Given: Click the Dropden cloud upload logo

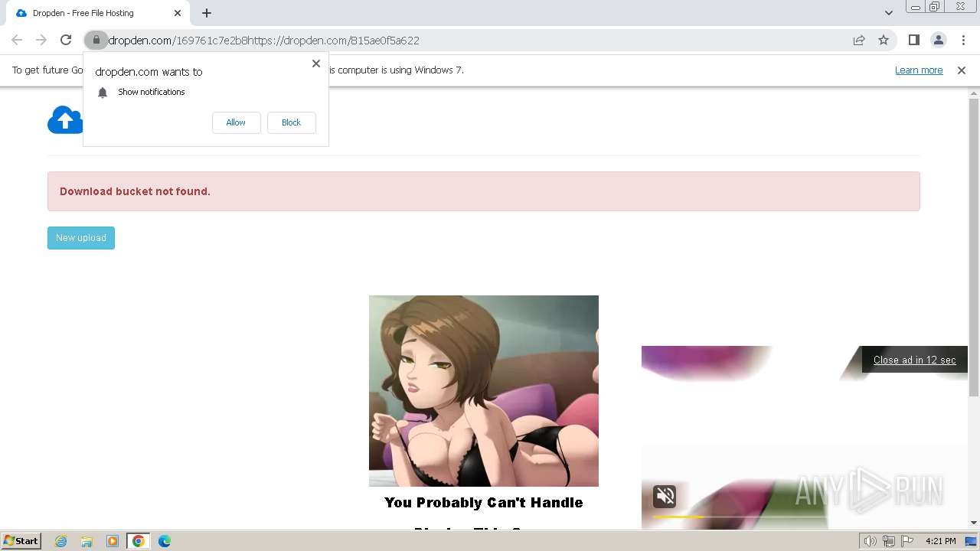Looking at the screenshot, I should point(65,120).
